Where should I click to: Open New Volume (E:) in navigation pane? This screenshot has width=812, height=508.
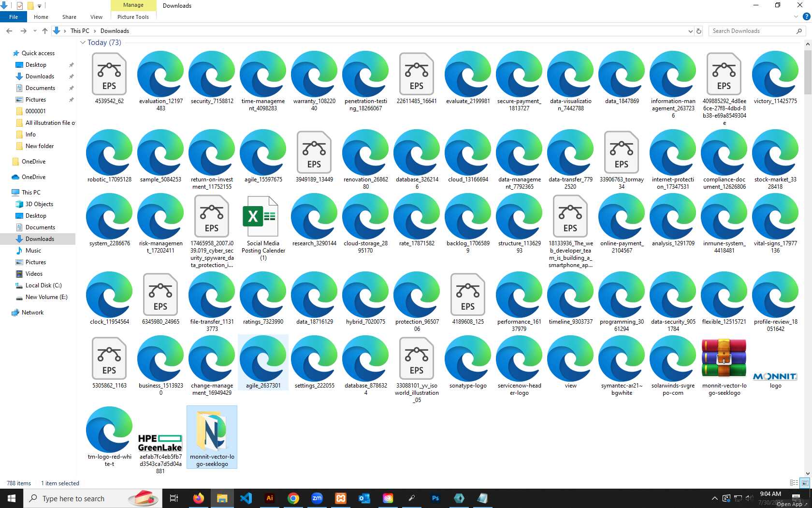click(x=46, y=297)
